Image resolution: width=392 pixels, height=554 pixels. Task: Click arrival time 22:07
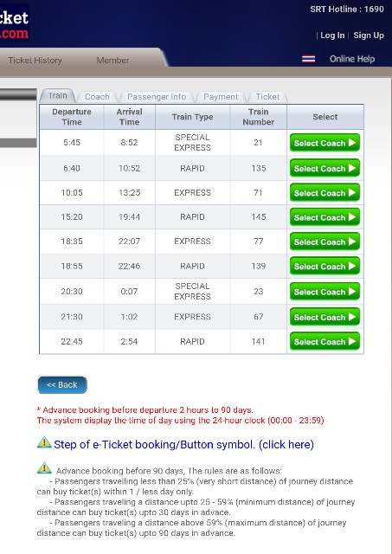(129, 242)
